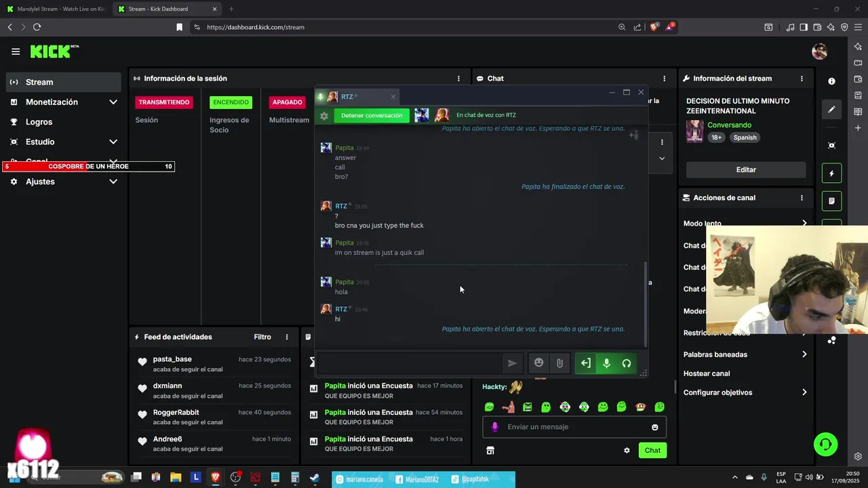Open emoji picker in Kick chat input
The image size is (868, 488).
coord(655,427)
